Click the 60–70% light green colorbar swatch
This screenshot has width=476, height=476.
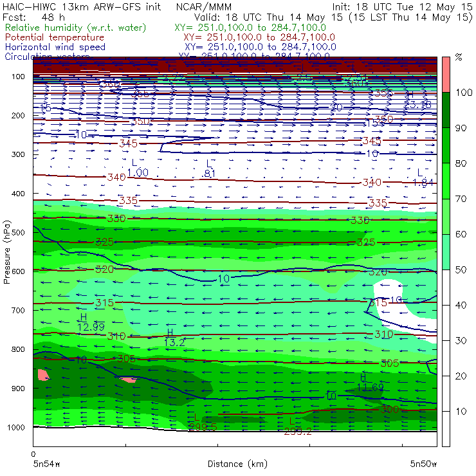[x=446, y=216]
